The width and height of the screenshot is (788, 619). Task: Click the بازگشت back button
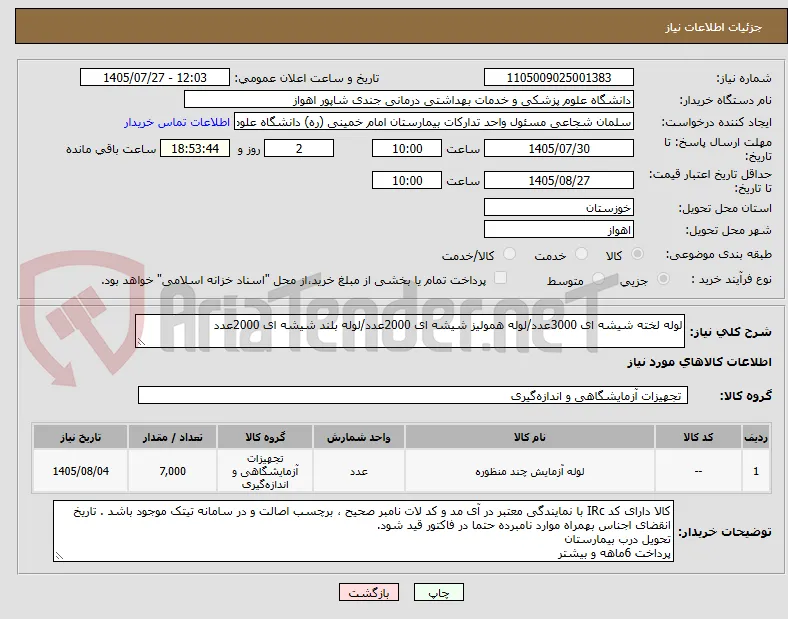pos(369,593)
